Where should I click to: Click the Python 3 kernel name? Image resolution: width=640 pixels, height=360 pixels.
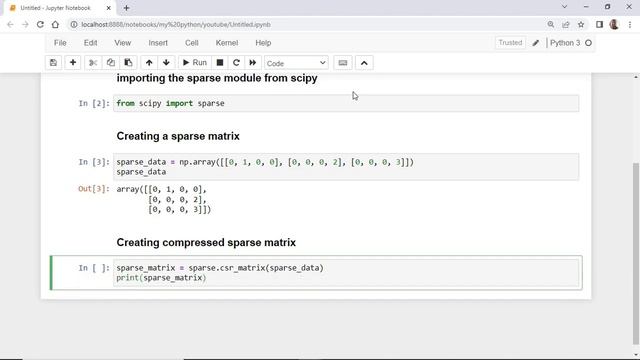pos(565,43)
